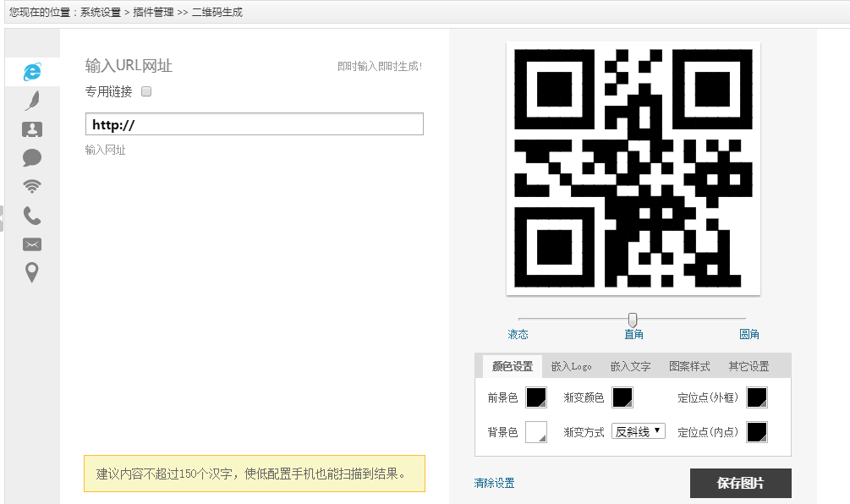Click the 插件管理 breadcrumb text
The image size is (850, 504).
coord(153,12)
